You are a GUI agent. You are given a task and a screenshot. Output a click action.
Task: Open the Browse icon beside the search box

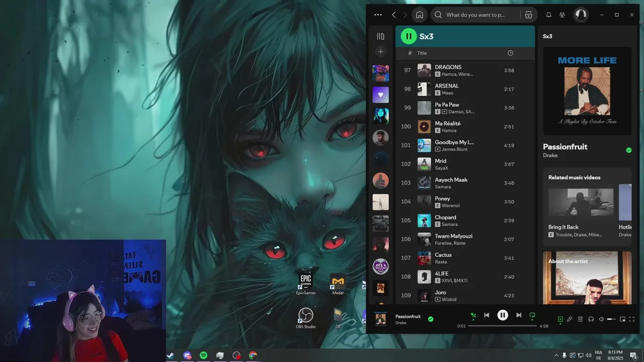click(528, 15)
